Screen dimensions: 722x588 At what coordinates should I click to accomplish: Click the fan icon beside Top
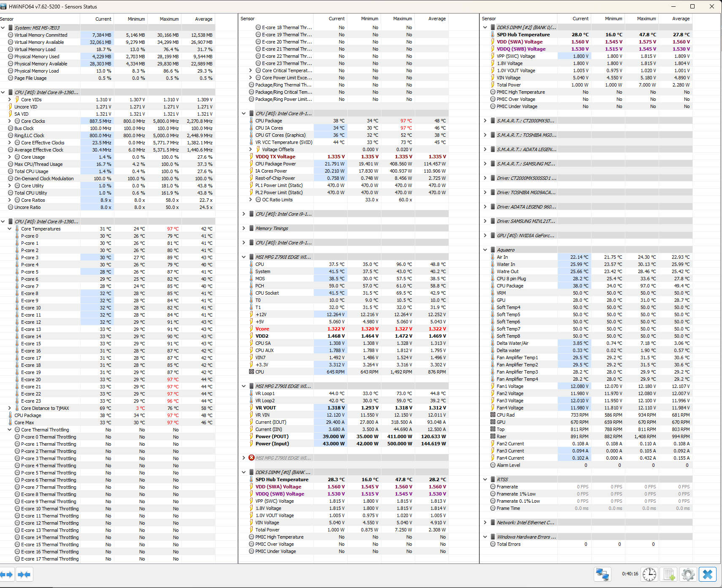(492, 429)
